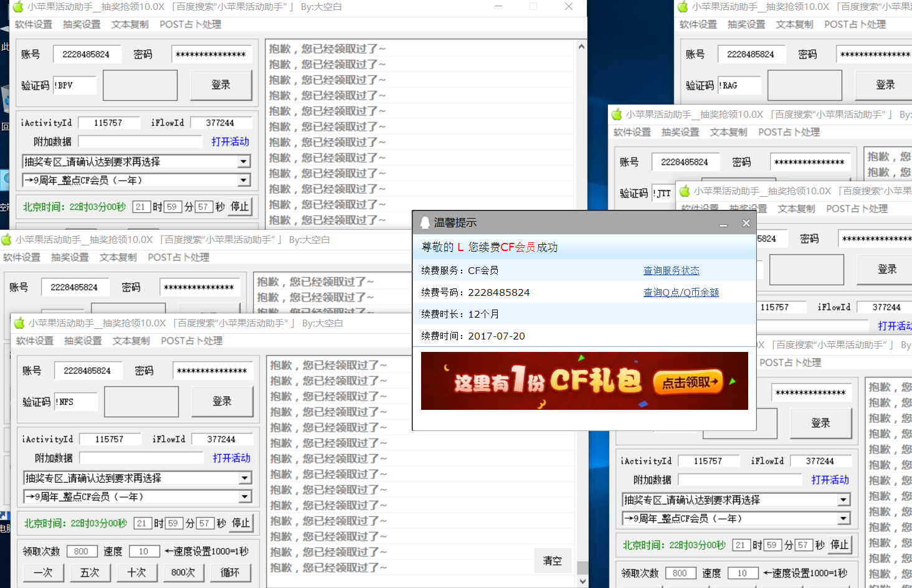Expand 9周年_整点CF会员 dropdown in the !BPV captcha window
Image resolution: width=912 pixels, height=588 pixels.
(x=244, y=181)
